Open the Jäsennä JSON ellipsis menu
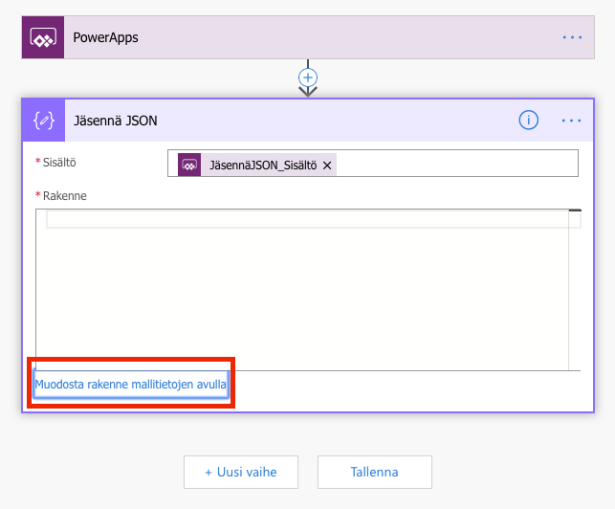The height and width of the screenshot is (509, 615). (571, 120)
